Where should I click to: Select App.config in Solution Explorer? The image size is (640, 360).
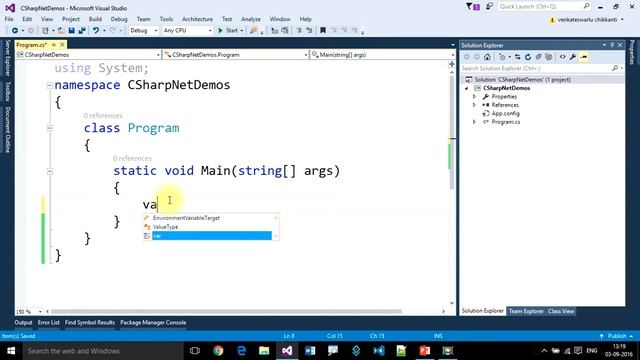click(505, 114)
